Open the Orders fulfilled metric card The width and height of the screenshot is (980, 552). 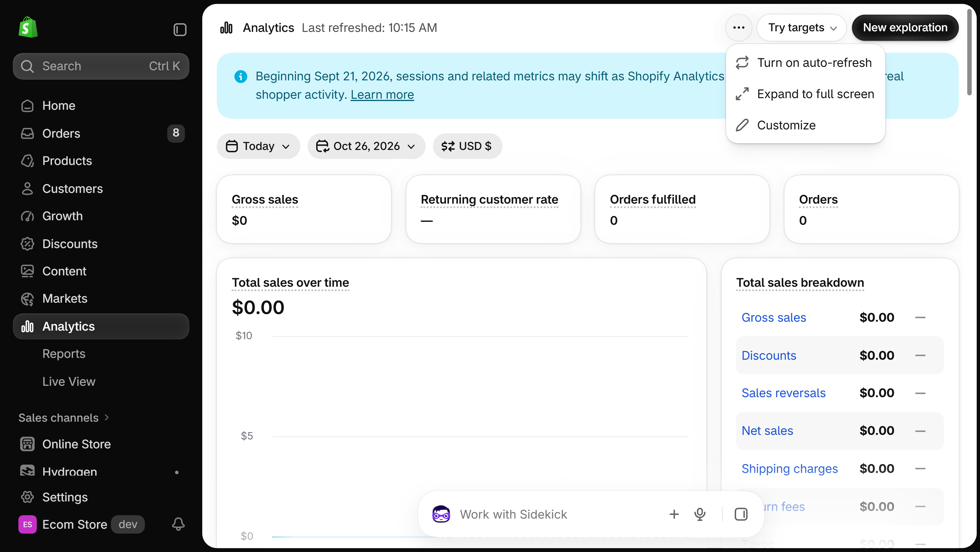click(x=682, y=209)
